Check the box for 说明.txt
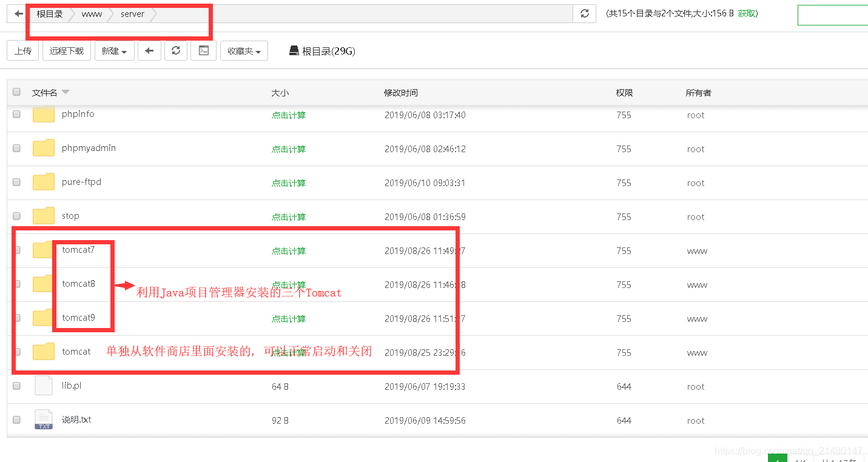 tap(16, 420)
